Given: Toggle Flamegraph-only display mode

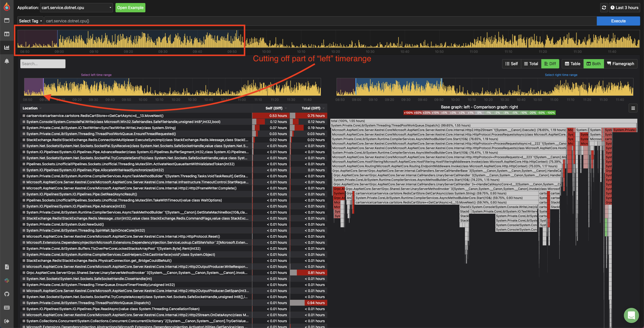Looking at the screenshot, I should (x=620, y=64).
